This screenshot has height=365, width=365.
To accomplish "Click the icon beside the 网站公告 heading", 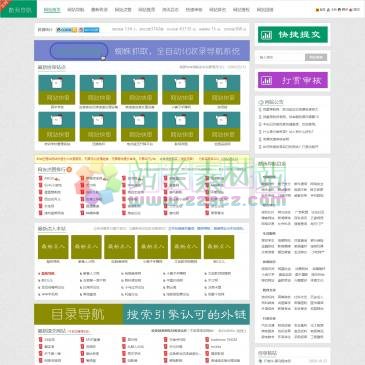I will (x=261, y=102).
